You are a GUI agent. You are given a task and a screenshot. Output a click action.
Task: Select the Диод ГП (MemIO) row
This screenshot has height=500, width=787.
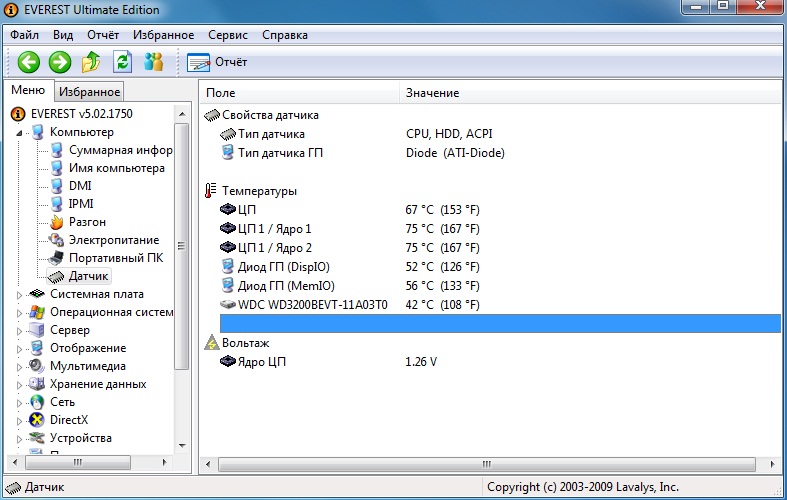click(x=492, y=286)
